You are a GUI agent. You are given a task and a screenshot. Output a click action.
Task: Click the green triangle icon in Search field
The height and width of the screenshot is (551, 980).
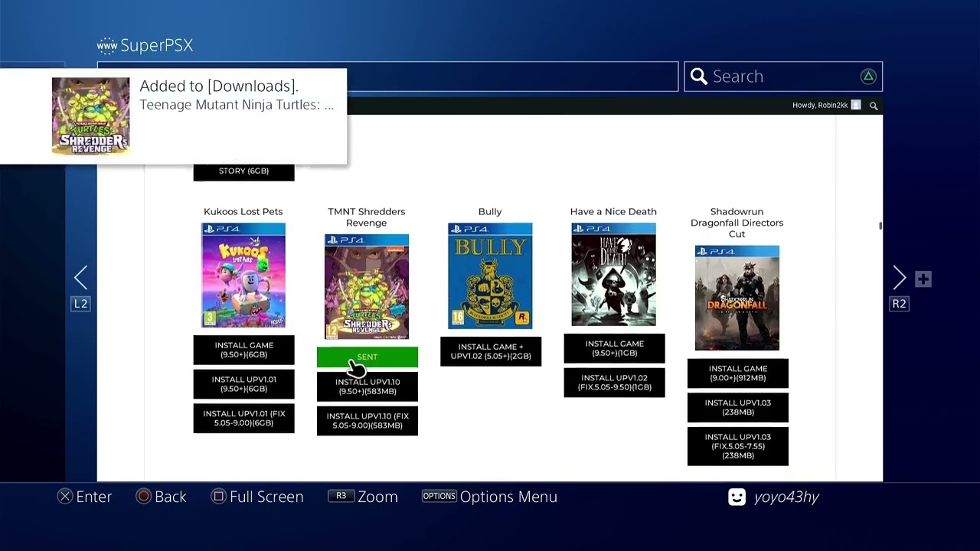point(868,76)
